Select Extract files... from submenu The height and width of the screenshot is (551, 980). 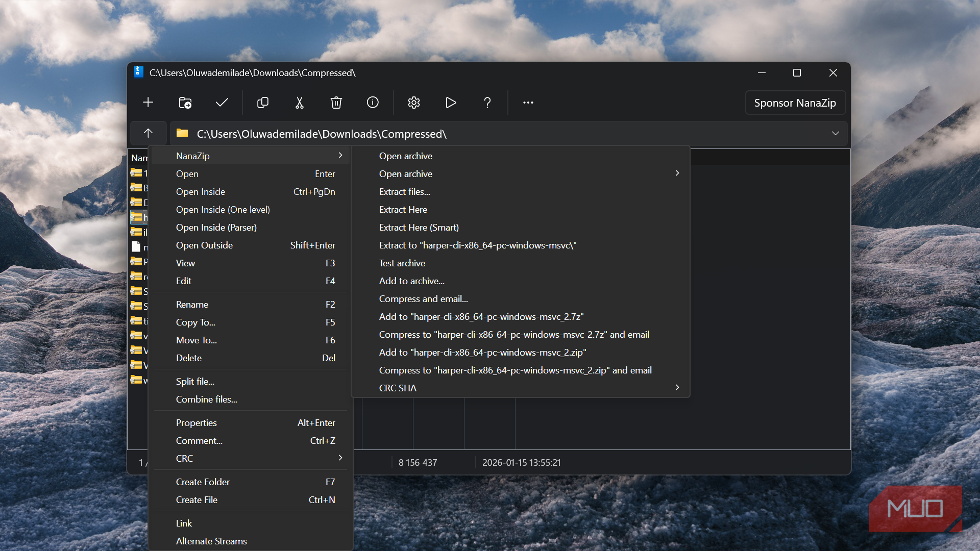[x=521, y=192]
